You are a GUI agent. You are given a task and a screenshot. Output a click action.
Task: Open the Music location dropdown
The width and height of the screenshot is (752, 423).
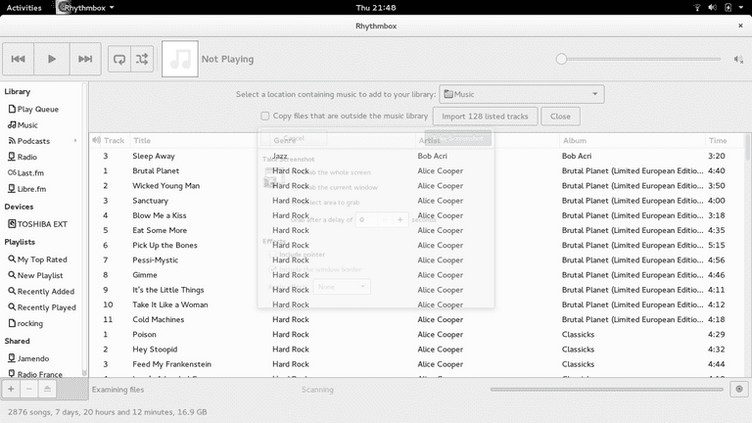(x=522, y=94)
